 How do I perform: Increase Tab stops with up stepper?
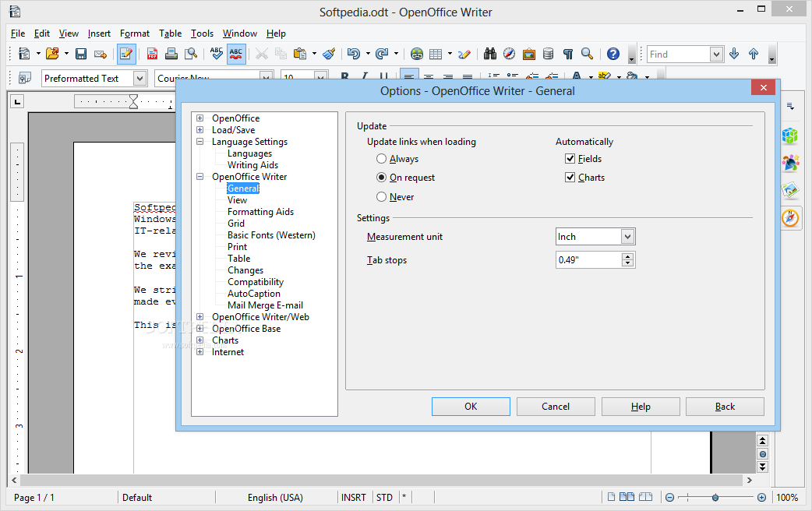pos(627,256)
